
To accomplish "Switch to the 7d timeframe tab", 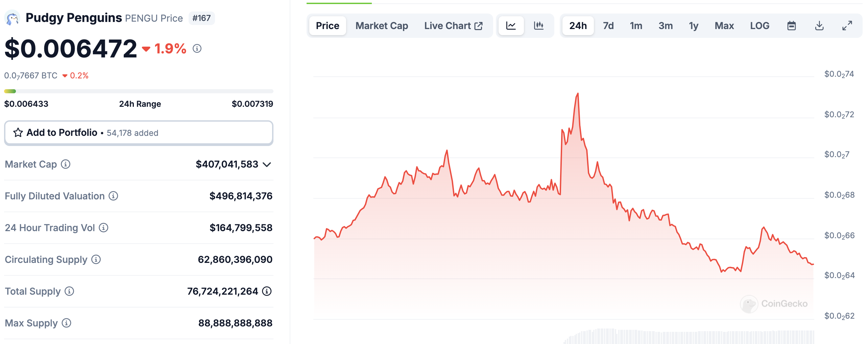I will coord(608,25).
